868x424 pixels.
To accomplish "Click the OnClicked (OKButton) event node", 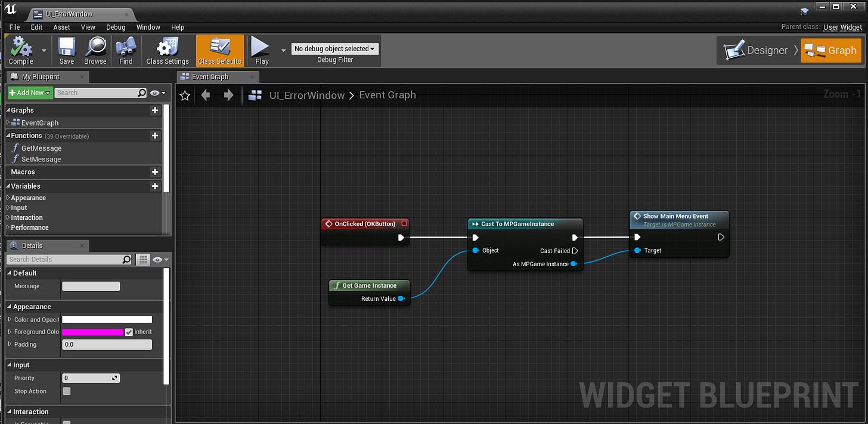I will click(365, 231).
